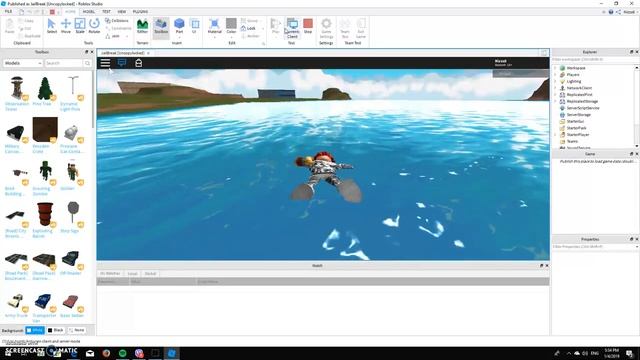
Task: Set toolbox background to White
Action: click(x=35, y=330)
